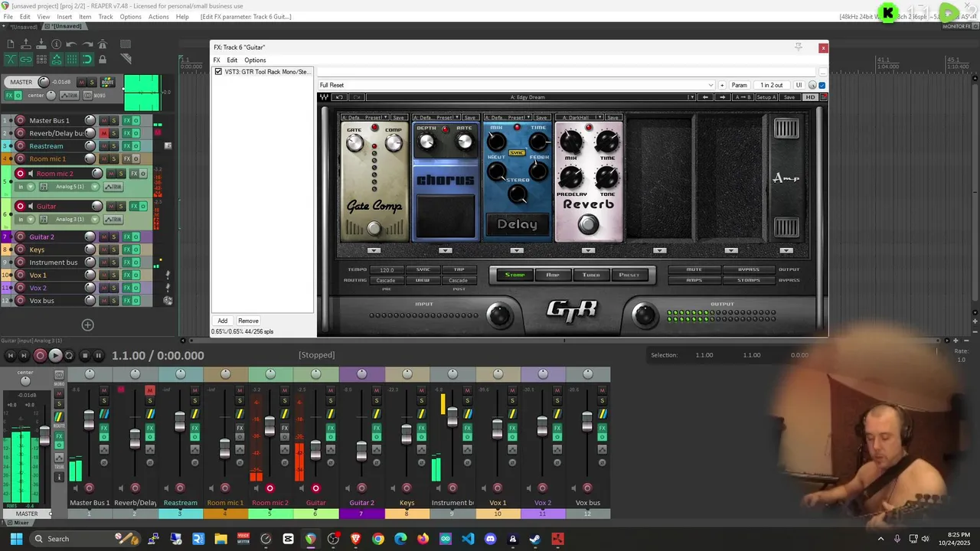Switch to GTR Amp tab
980x551 pixels.
(553, 275)
